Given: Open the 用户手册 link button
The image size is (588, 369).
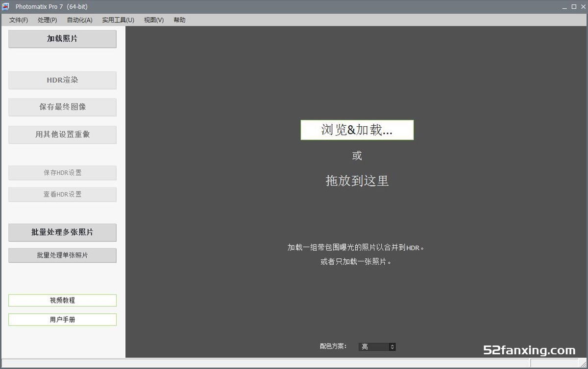Looking at the screenshot, I should pyautogui.click(x=62, y=320).
